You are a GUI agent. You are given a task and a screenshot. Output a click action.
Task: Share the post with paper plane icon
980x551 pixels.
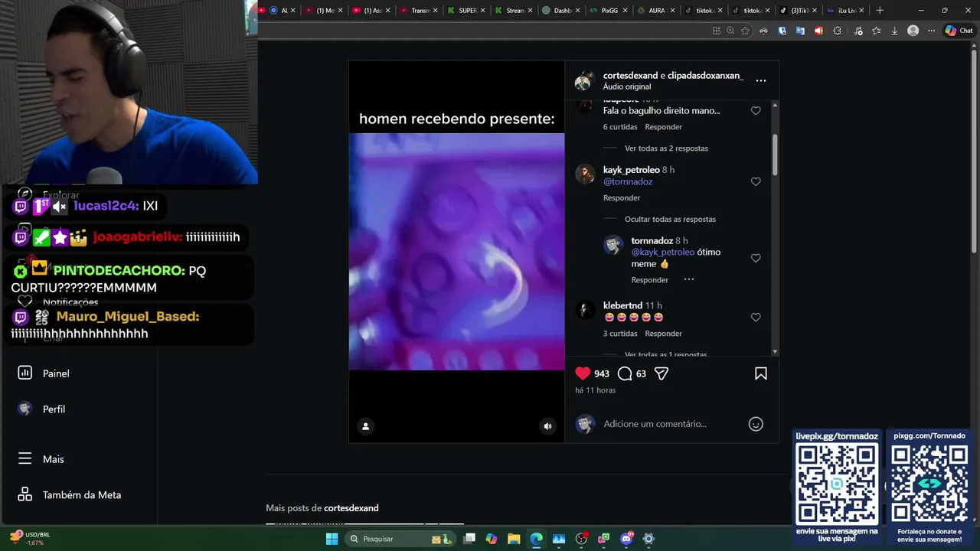pyautogui.click(x=661, y=373)
